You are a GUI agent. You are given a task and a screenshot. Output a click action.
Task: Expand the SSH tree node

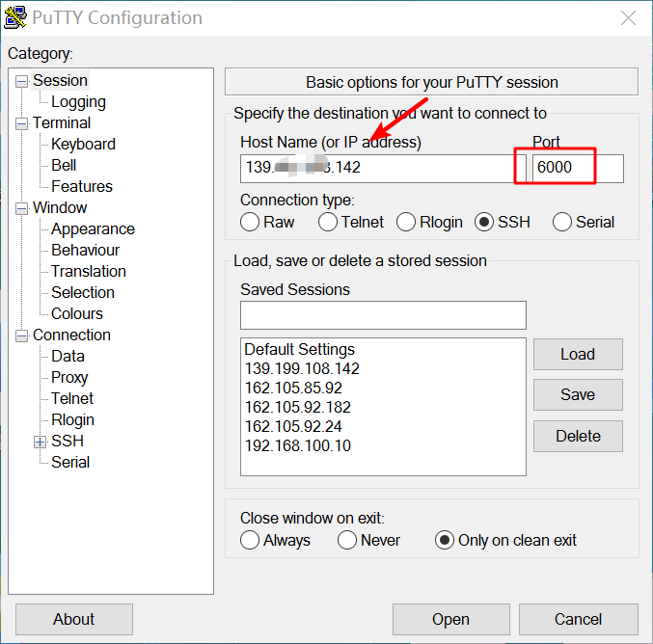point(40,442)
